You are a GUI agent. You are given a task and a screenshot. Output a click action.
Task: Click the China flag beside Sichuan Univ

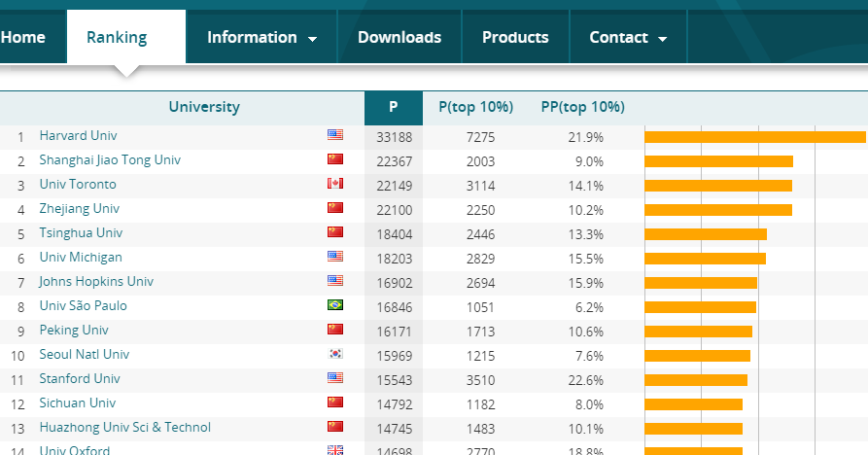tap(335, 402)
